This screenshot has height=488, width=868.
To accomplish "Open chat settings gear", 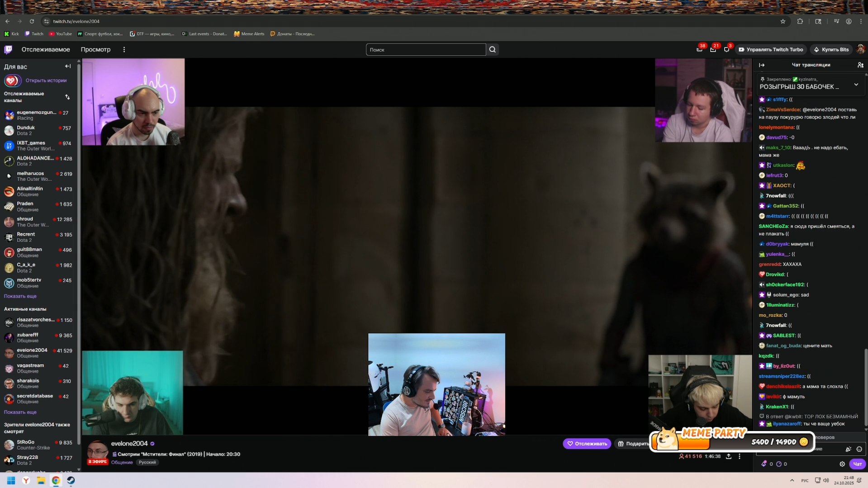I will pos(842,464).
